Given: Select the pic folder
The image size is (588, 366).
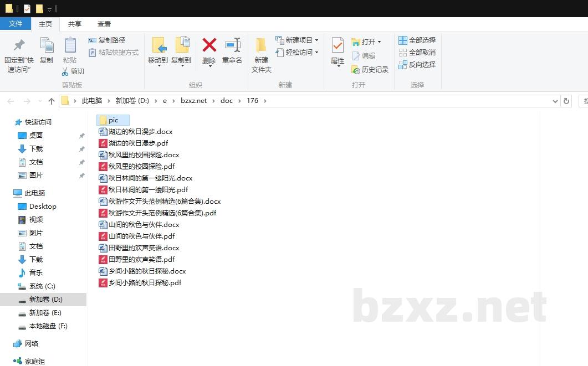Looking at the screenshot, I should [x=113, y=120].
